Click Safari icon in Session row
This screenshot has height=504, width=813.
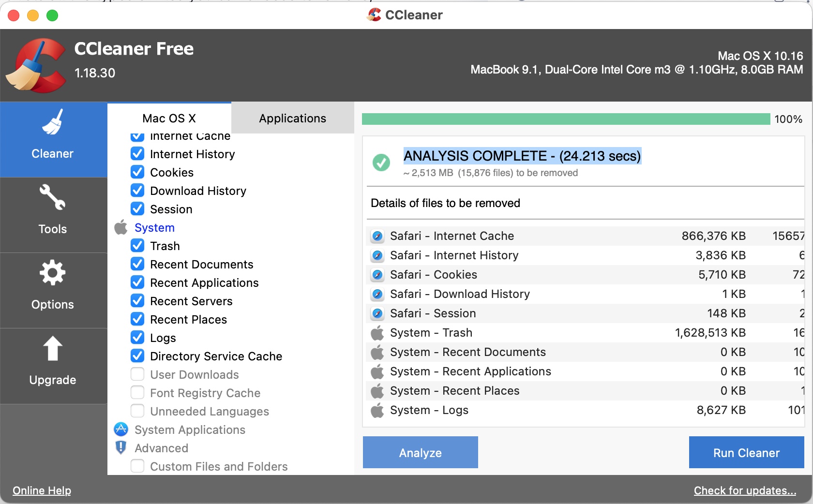[x=377, y=313]
